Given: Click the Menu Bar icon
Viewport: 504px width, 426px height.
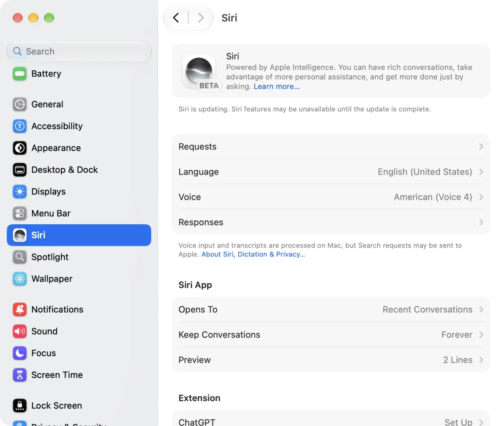Looking at the screenshot, I should point(20,213).
